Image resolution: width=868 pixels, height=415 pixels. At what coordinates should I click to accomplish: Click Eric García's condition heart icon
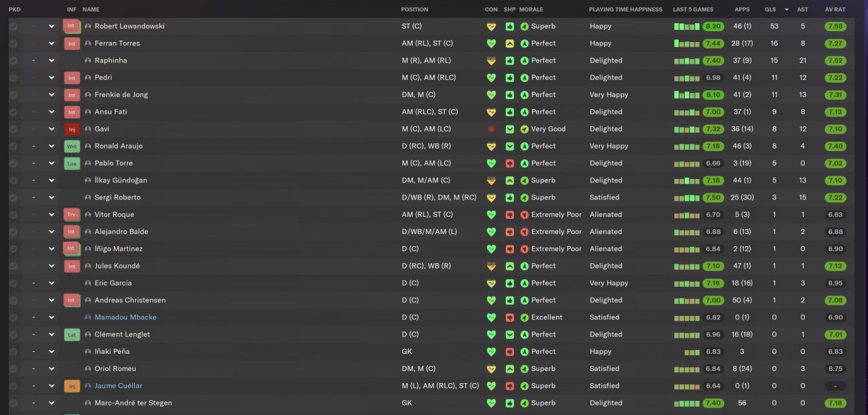coord(491,283)
